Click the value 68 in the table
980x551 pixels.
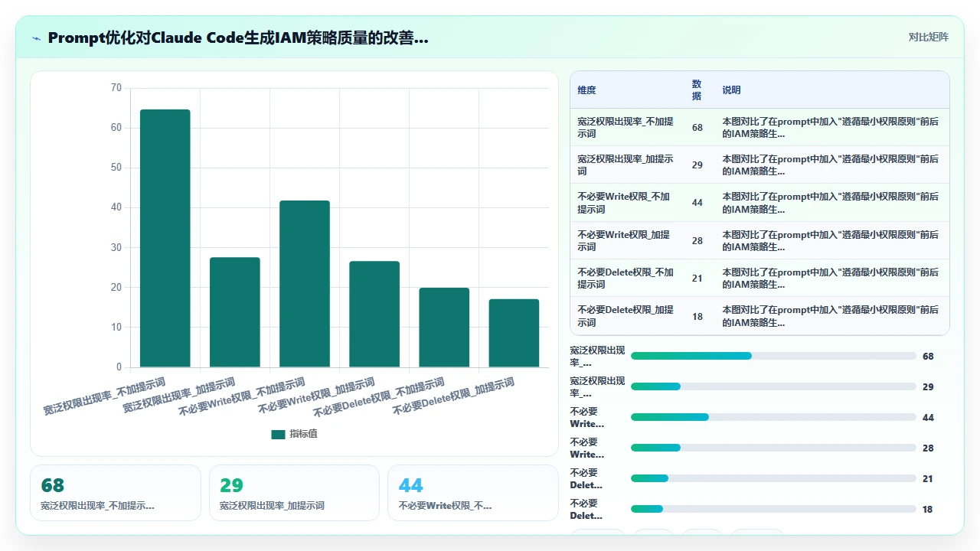[x=697, y=128]
